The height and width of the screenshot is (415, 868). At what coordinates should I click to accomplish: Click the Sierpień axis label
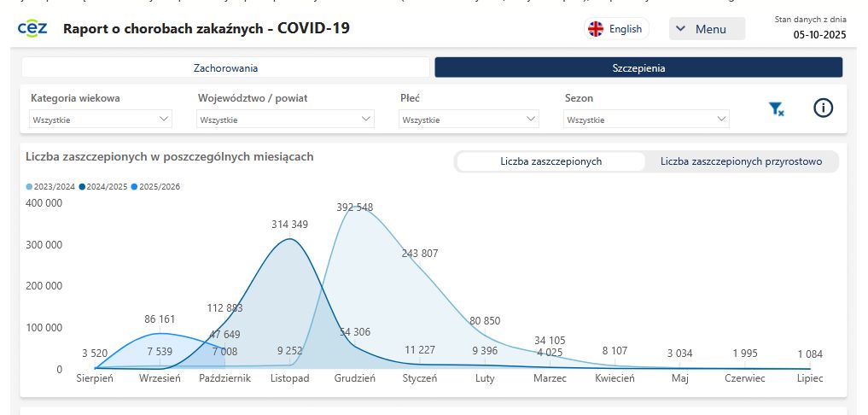(95, 378)
